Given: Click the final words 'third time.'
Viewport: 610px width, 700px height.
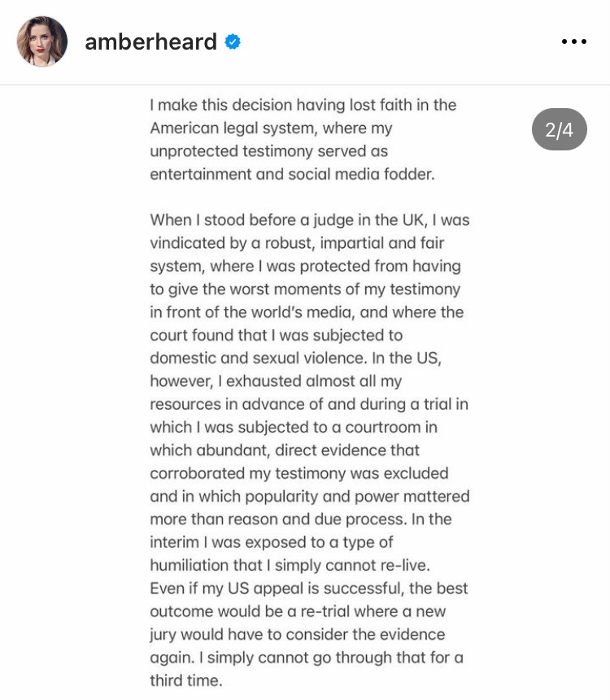Looking at the screenshot, I should (x=185, y=680).
